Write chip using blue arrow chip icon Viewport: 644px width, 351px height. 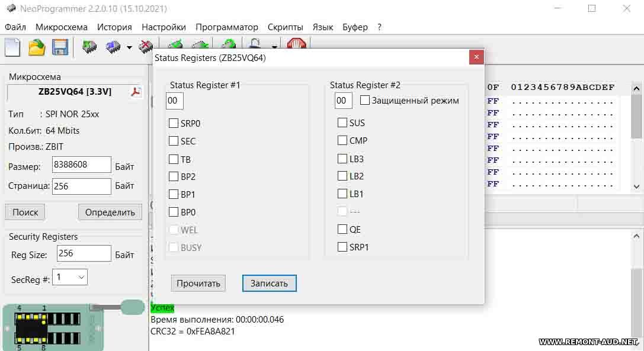pyautogui.click(x=113, y=47)
